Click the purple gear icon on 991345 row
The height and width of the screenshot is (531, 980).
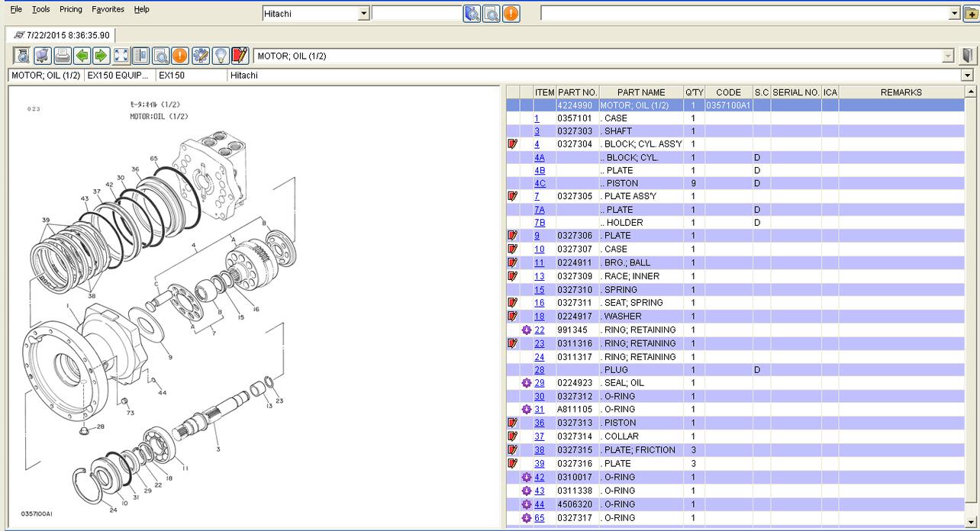point(527,330)
